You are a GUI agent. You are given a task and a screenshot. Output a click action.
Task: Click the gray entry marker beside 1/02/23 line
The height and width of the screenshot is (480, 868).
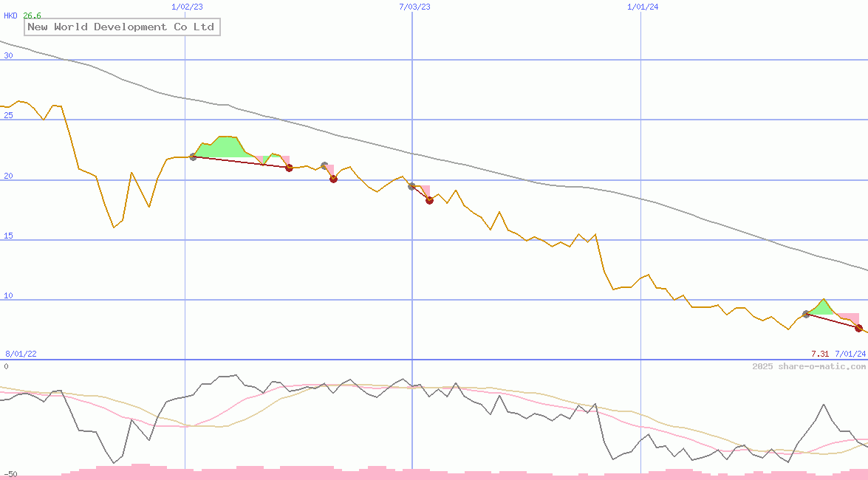[194, 157]
